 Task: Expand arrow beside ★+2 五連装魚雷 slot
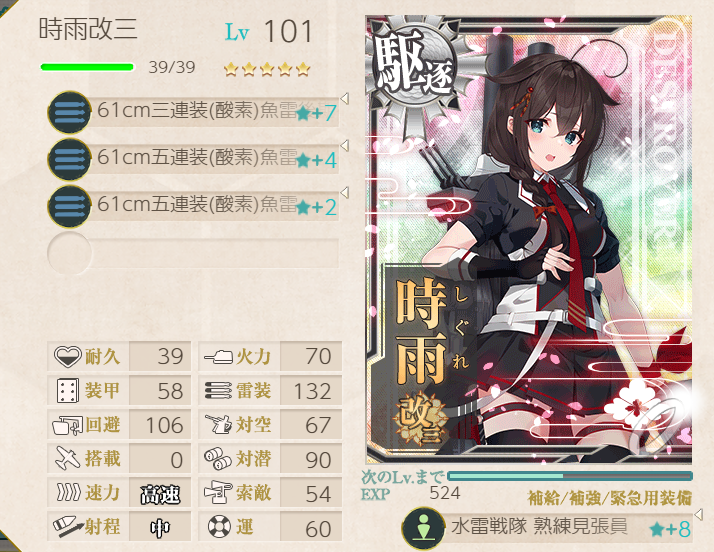[x=345, y=193]
